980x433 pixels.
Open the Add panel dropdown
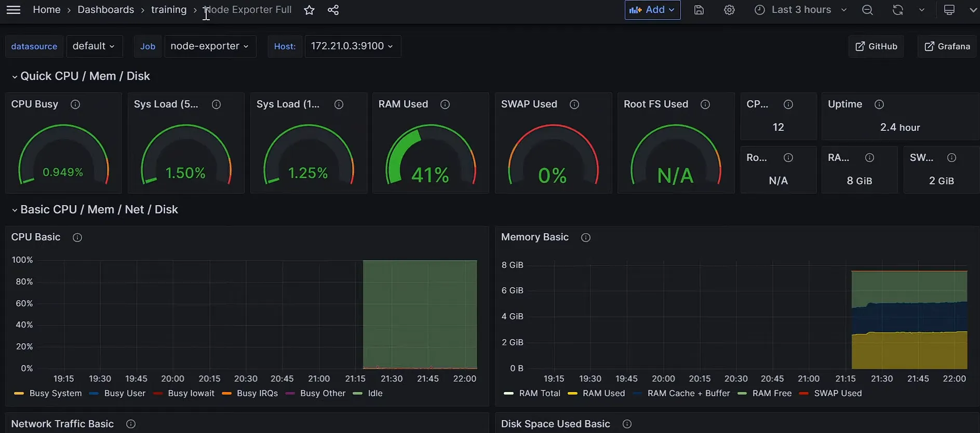click(652, 10)
